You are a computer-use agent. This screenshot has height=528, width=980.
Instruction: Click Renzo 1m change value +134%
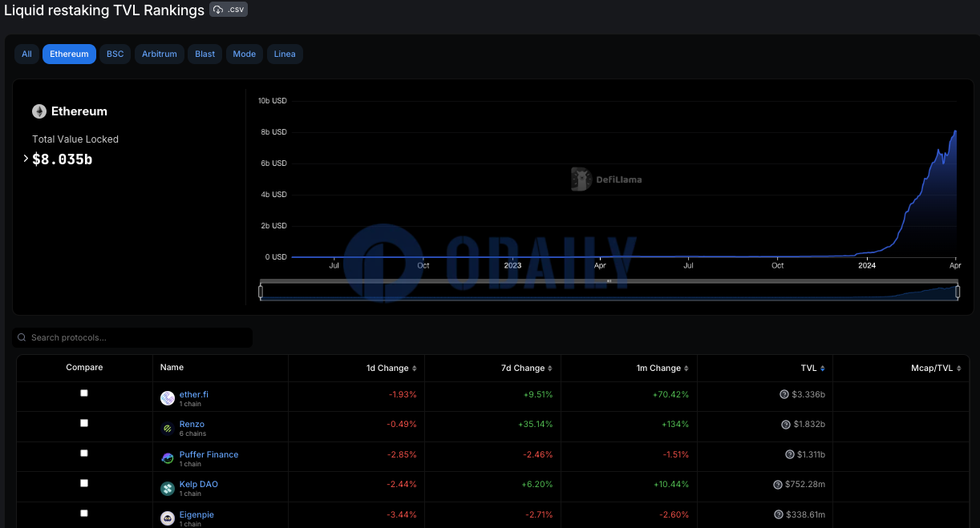675,425
